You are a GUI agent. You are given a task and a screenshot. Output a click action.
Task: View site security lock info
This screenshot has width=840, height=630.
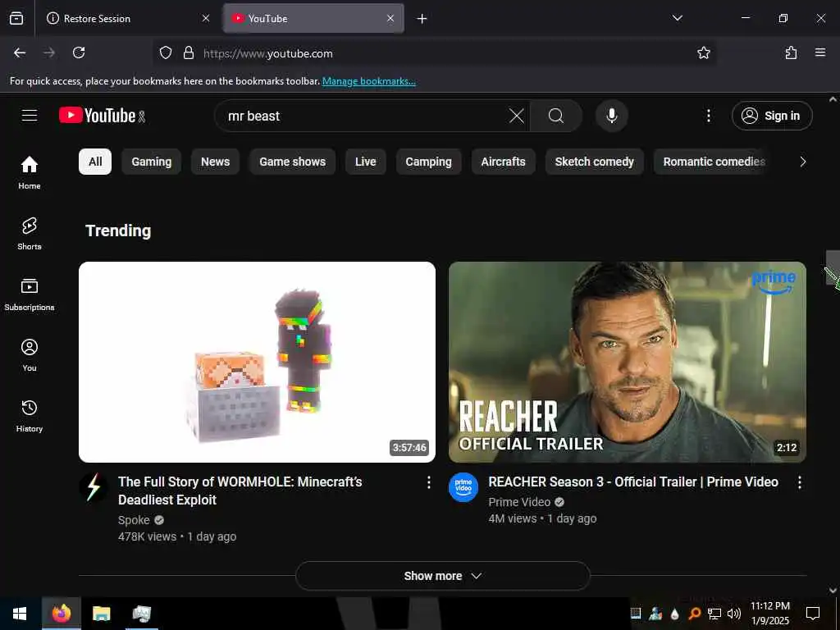[189, 52]
